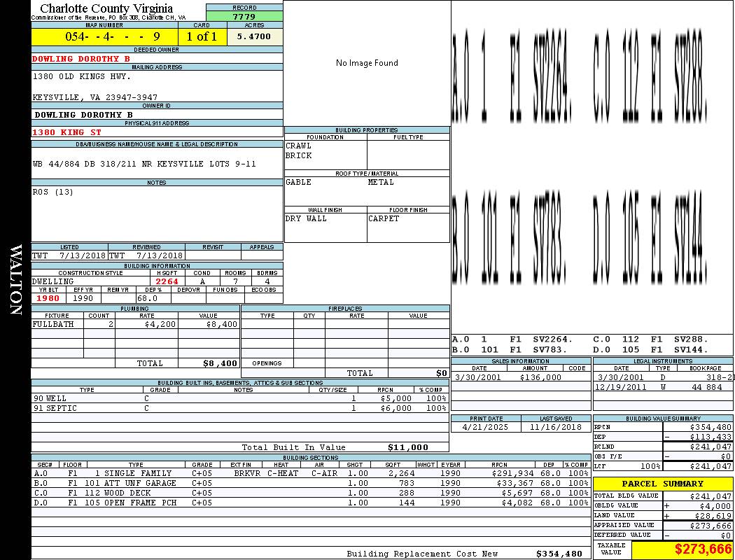Click 90 WELL built-in row
The image size is (735, 560).
pyautogui.click(x=239, y=399)
